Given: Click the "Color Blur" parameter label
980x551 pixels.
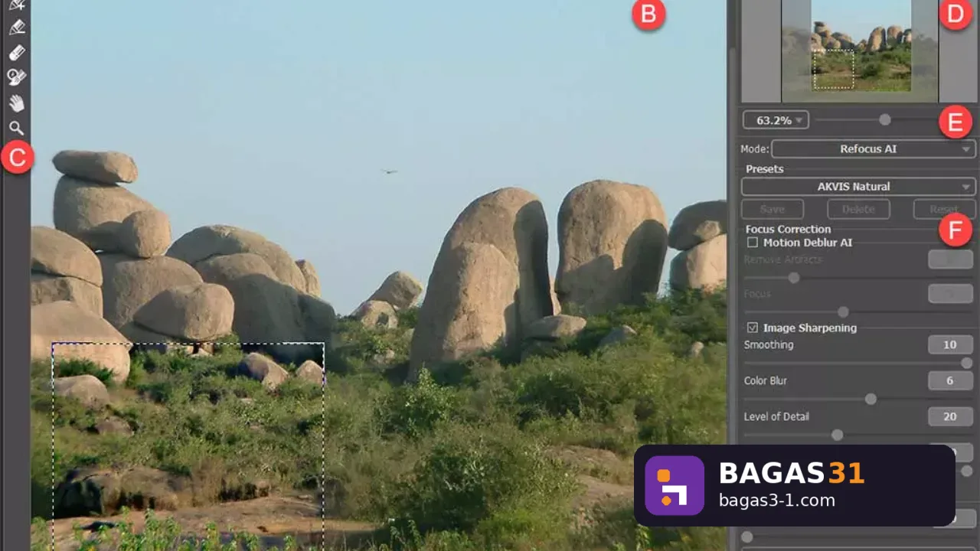Looking at the screenshot, I should pyautogui.click(x=766, y=380).
